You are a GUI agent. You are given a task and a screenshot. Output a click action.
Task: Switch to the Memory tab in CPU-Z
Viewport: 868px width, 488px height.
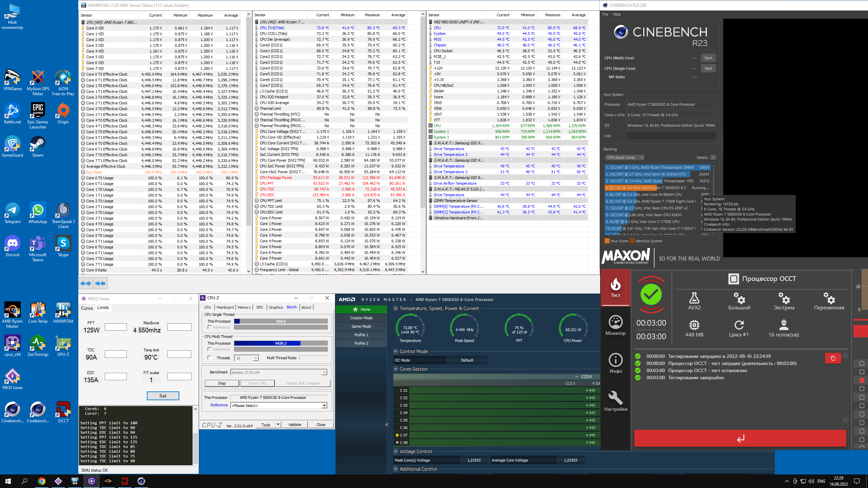tap(244, 307)
